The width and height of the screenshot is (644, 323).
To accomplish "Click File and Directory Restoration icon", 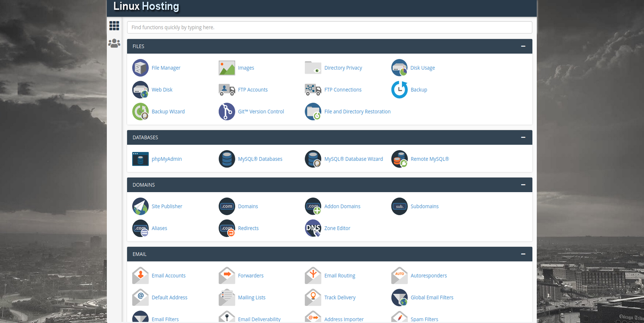I will 313,111.
